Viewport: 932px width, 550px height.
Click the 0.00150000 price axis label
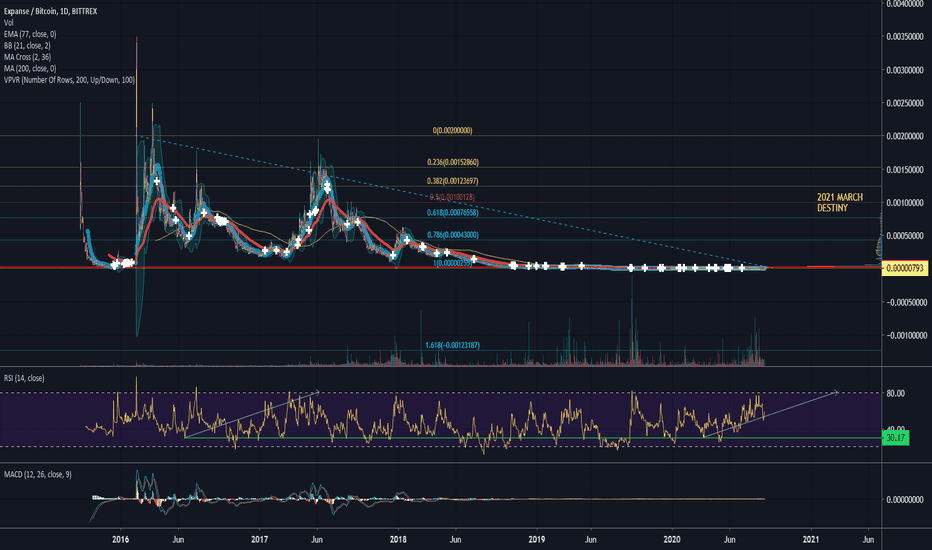905,170
